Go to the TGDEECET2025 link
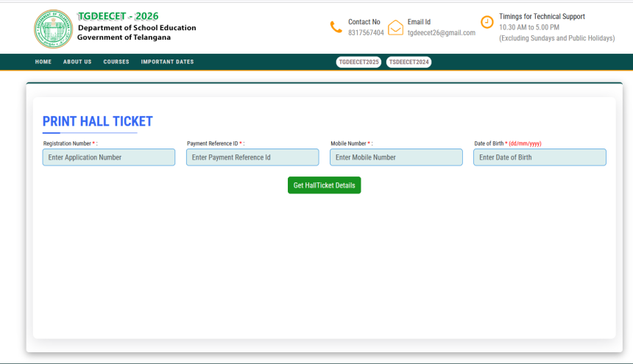Viewport: 633px width, 364px height. [358, 62]
